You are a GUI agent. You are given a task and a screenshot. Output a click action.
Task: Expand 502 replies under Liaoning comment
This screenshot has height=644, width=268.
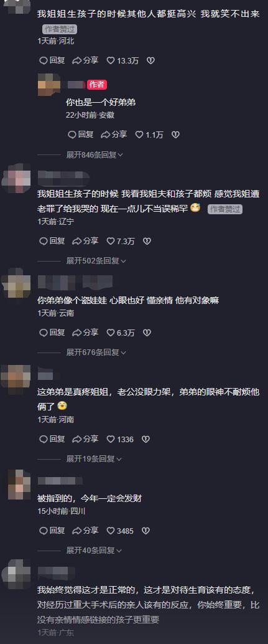96,261
